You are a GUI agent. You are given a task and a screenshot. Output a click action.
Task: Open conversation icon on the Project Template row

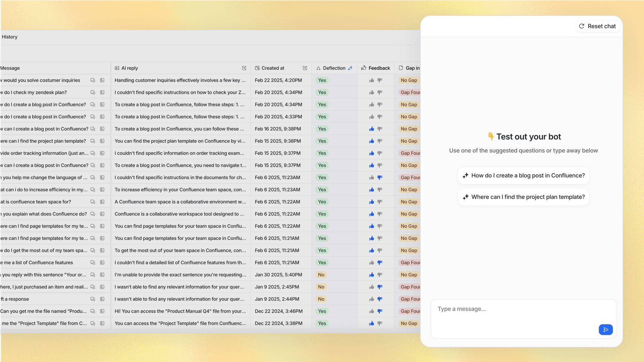click(92, 323)
